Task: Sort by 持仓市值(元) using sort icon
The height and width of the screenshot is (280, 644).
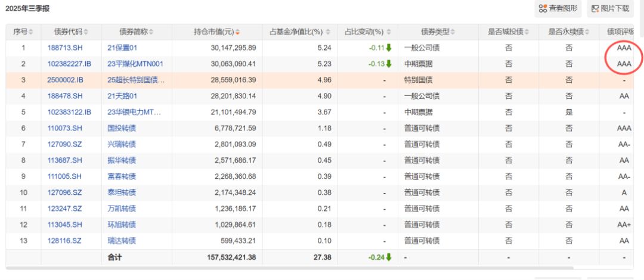Action: [x=238, y=32]
